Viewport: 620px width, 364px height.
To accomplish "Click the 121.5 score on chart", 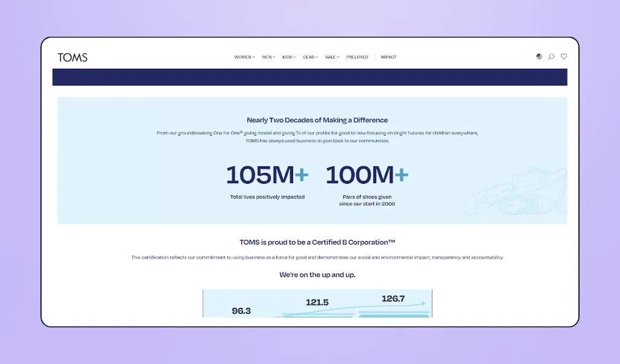I will tap(317, 303).
